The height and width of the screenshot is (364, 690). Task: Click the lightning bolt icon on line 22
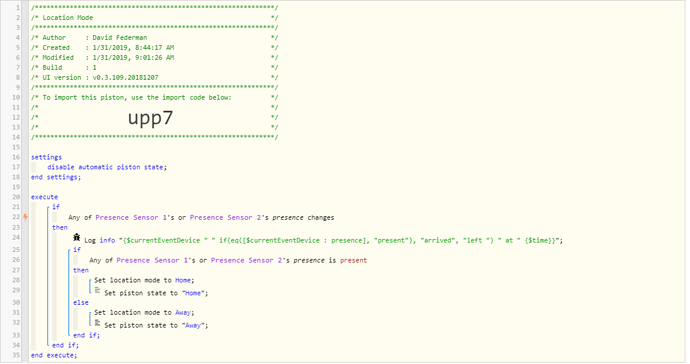click(x=26, y=217)
